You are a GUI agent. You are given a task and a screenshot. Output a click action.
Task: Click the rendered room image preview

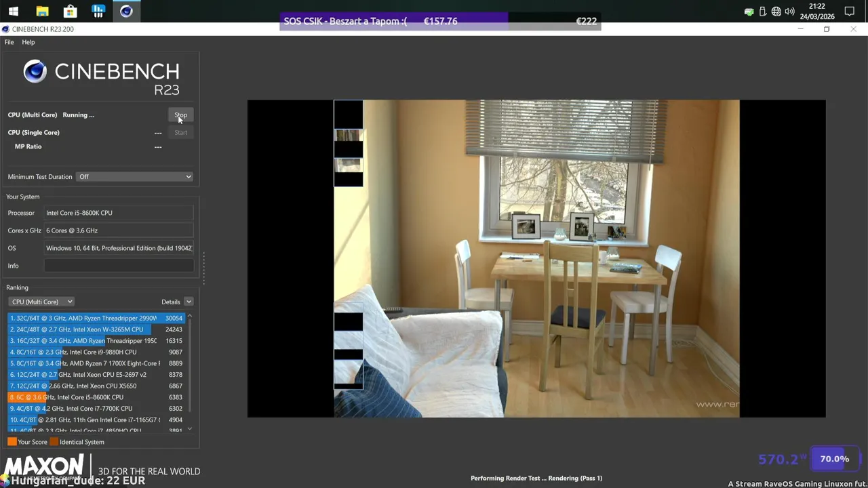point(536,258)
